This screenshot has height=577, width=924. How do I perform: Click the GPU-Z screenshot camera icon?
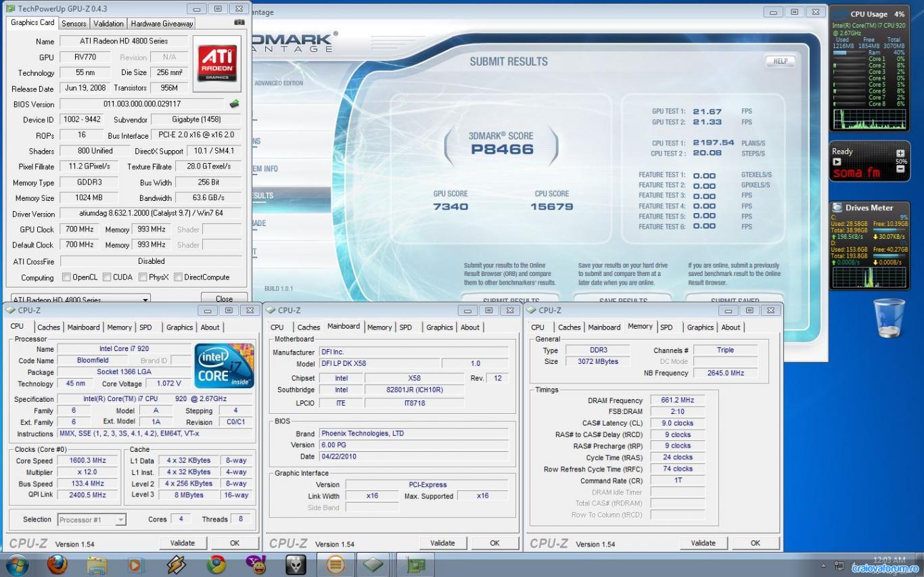click(239, 22)
